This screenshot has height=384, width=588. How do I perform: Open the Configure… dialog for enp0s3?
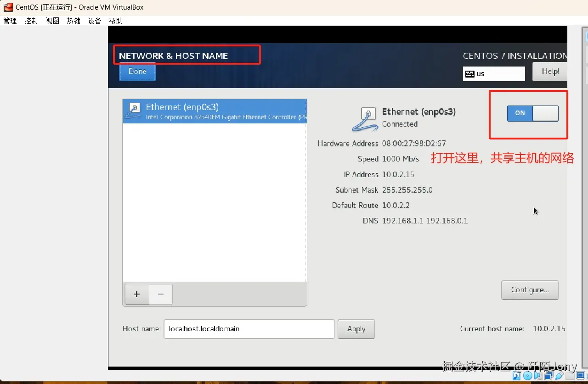click(530, 290)
